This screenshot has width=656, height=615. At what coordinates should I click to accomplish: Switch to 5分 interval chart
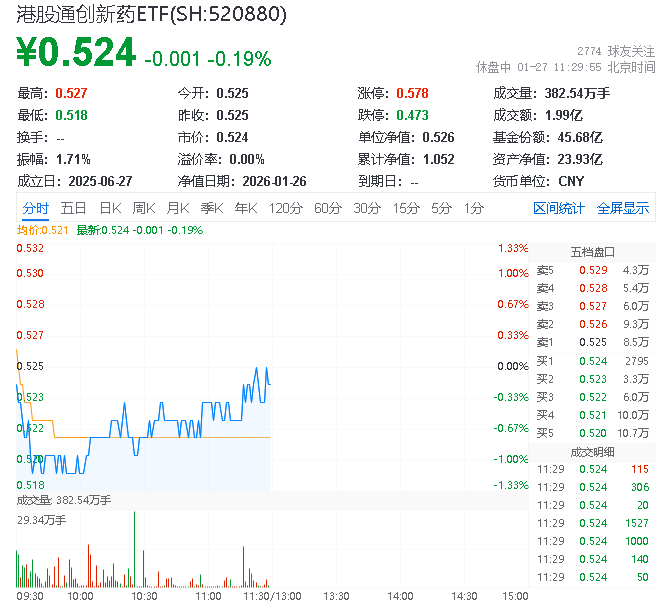pos(441,208)
